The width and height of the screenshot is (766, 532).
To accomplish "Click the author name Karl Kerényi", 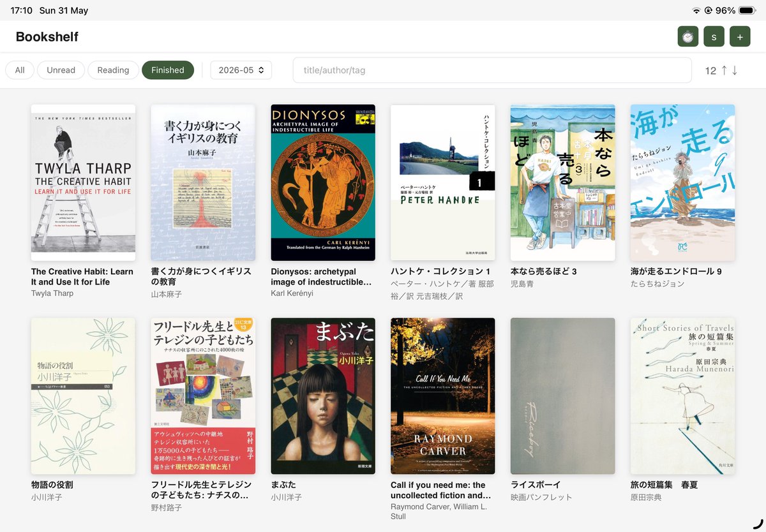I will coord(292,293).
